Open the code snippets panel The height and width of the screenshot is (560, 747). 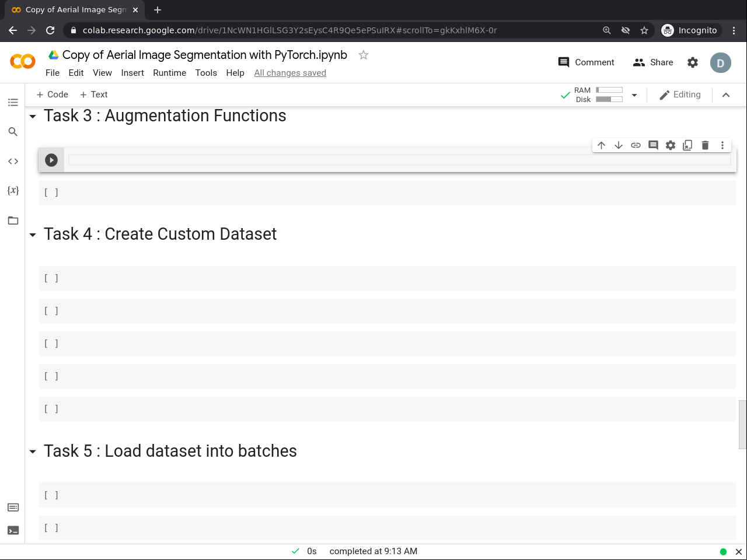[x=13, y=161]
